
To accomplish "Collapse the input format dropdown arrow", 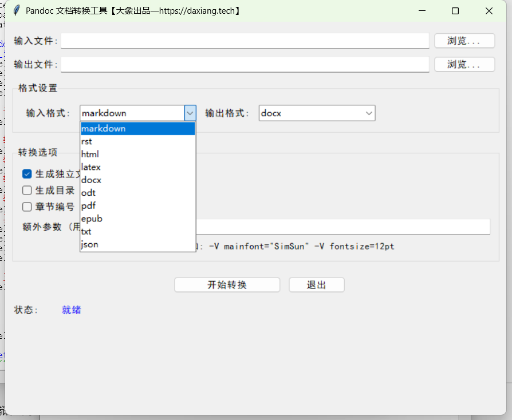I will point(190,113).
